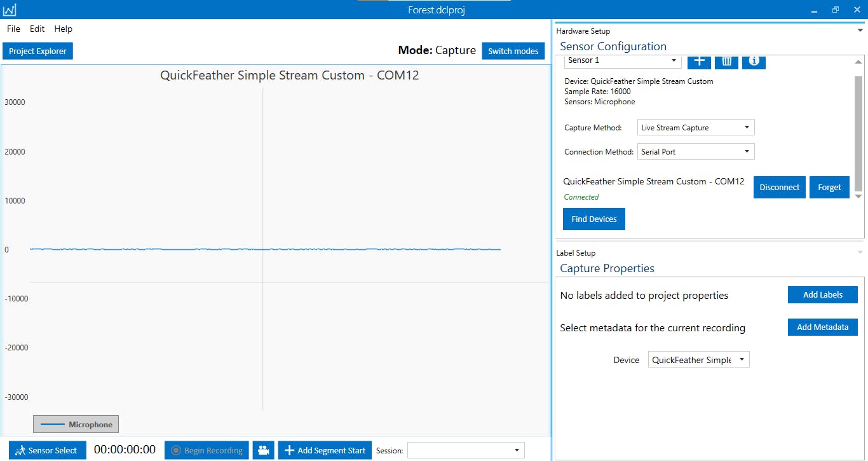The height and width of the screenshot is (461, 868).
Task: Open the Device metadata dropdown
Action: point(699,360)
